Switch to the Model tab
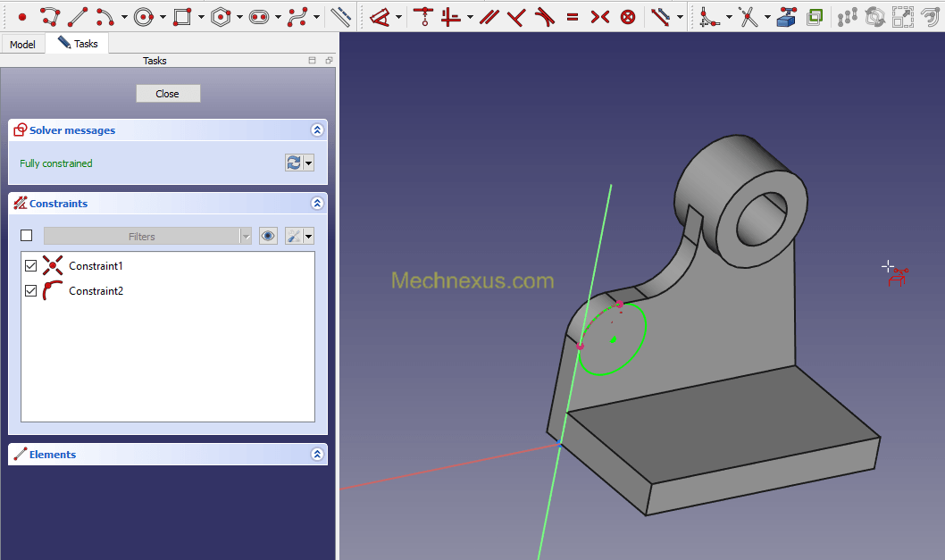 22,44
